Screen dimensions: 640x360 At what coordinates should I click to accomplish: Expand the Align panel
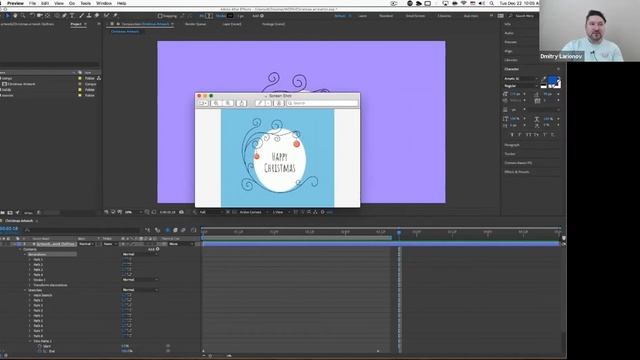[508, 51]
